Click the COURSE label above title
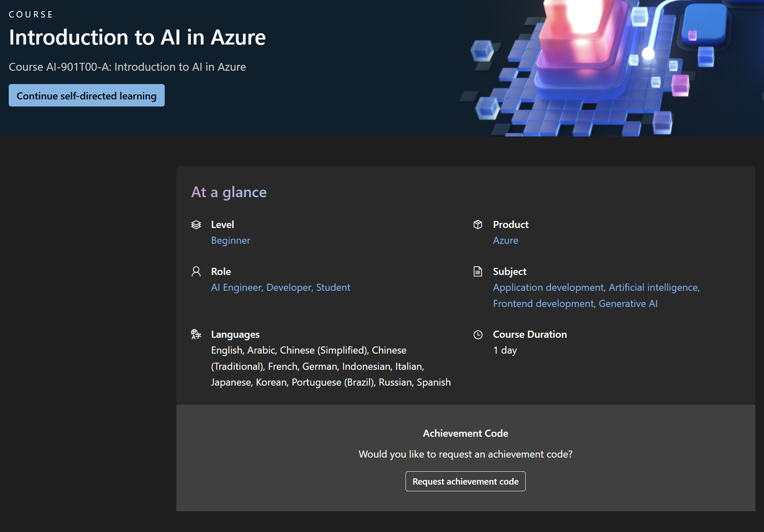Viewport: 764px width, 532px height. coord(31,15)
